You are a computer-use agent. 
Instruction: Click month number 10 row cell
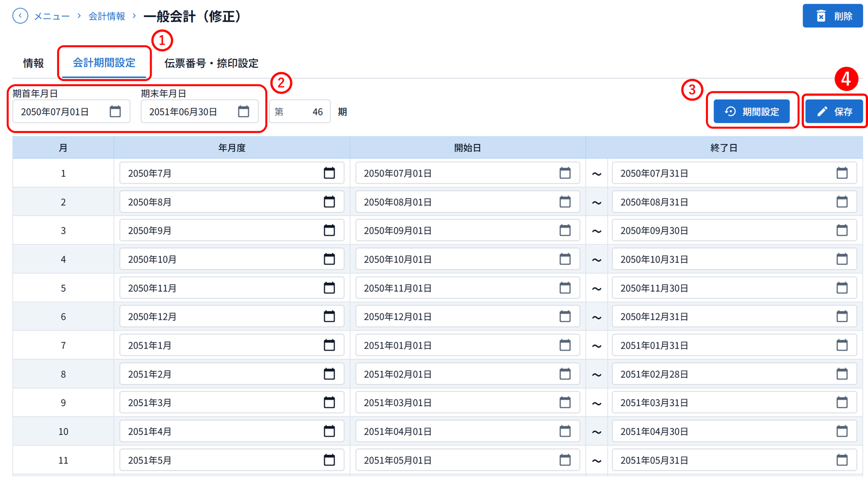pos(63,431)
